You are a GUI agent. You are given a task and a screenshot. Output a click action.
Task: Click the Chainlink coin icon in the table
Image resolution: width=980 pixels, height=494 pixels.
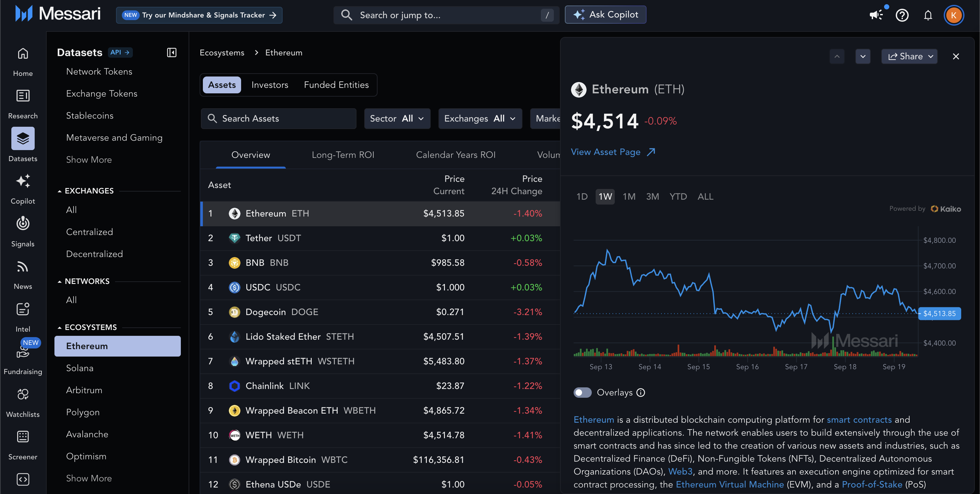pos(234,386)
